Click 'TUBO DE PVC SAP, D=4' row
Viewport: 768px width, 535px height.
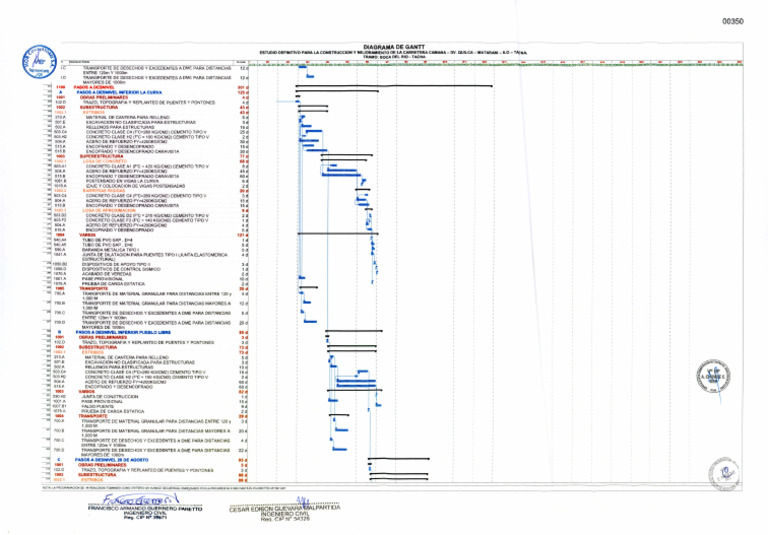pos(107,240)
